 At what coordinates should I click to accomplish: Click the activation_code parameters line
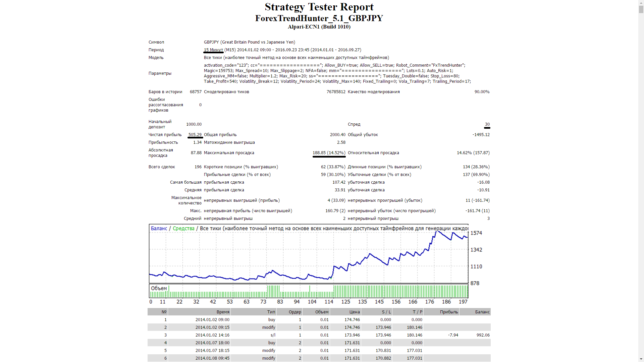point(334,65)
